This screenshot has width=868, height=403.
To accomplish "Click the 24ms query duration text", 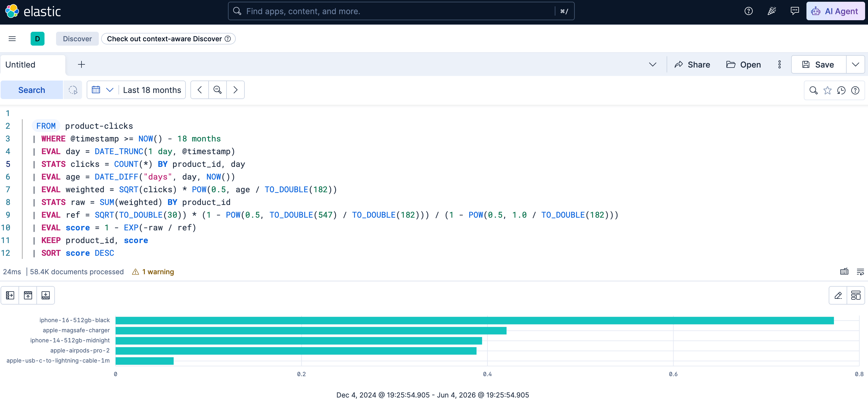I will (12, 272).
